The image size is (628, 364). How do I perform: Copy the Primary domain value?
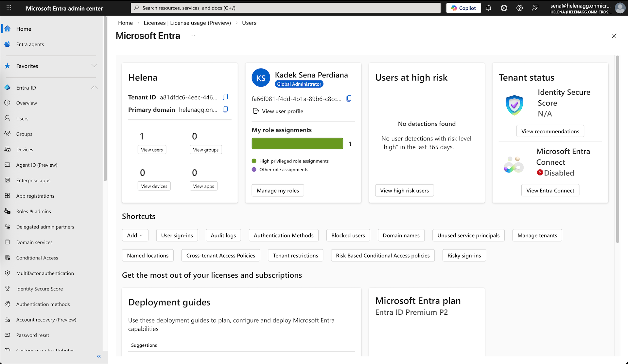coord(225,109)
